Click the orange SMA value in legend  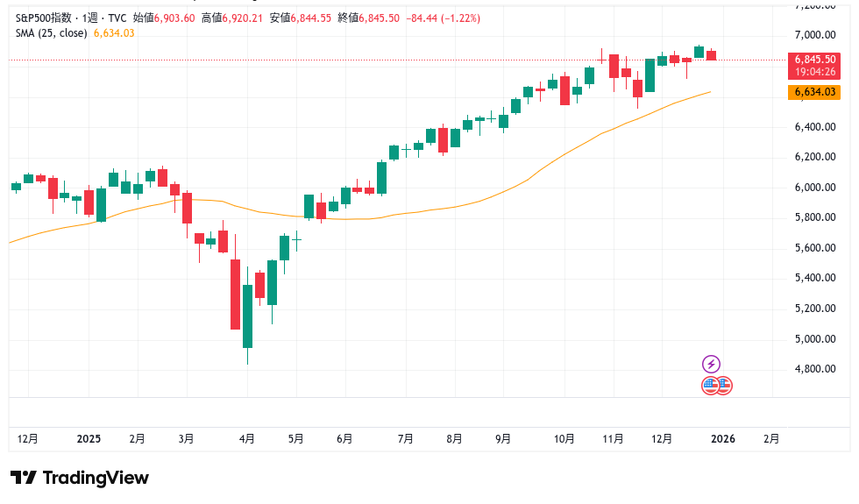click(114, 33)
